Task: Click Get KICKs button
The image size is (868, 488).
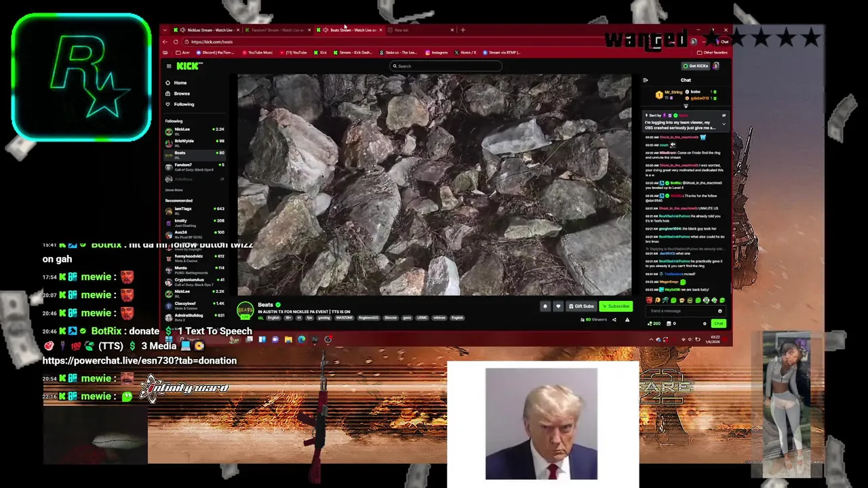Action: click(696, 66)
